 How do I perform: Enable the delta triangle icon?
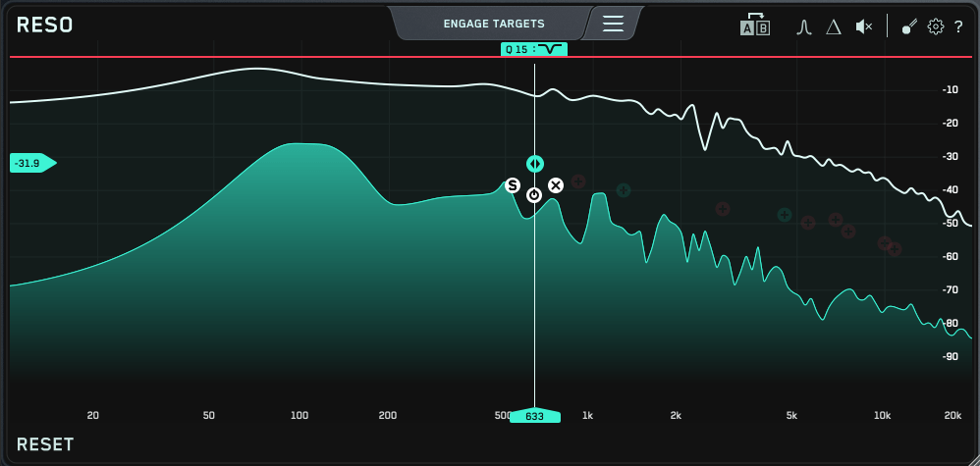(834, 26)
